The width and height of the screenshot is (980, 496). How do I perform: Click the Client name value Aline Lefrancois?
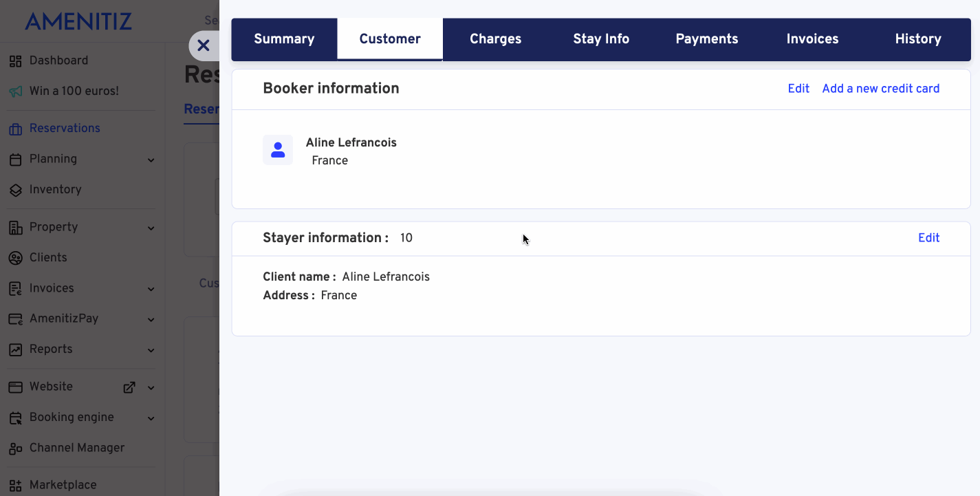[386, 277]
